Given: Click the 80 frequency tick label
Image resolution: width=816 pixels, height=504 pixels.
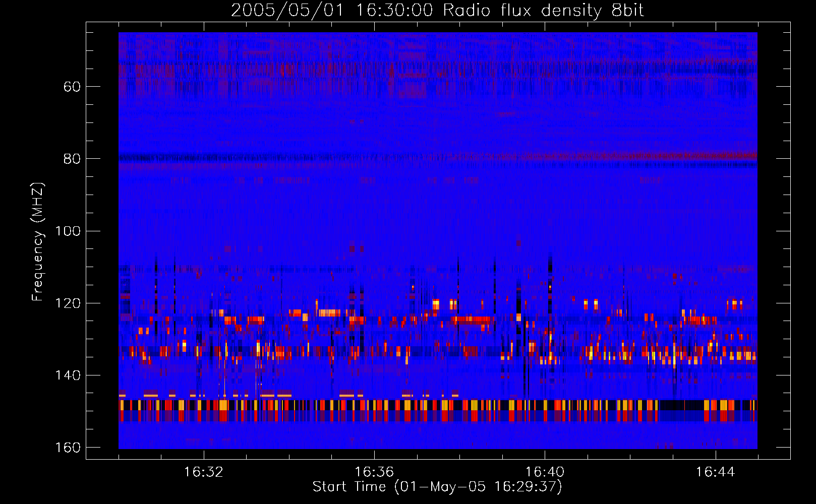Looking at the screenshot, I should 72,159.
